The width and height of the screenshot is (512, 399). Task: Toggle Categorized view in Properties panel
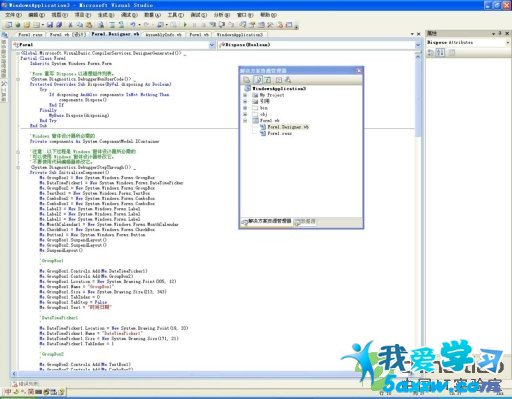431,53
